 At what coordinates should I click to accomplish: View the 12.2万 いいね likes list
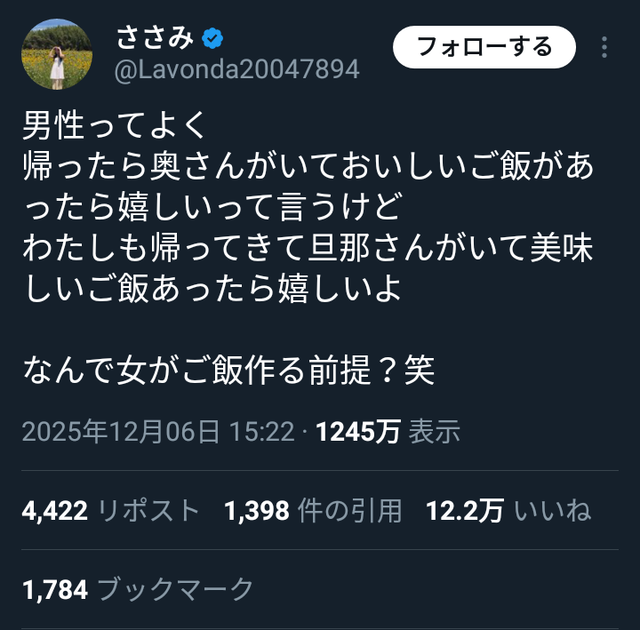(x=508, y=510)
